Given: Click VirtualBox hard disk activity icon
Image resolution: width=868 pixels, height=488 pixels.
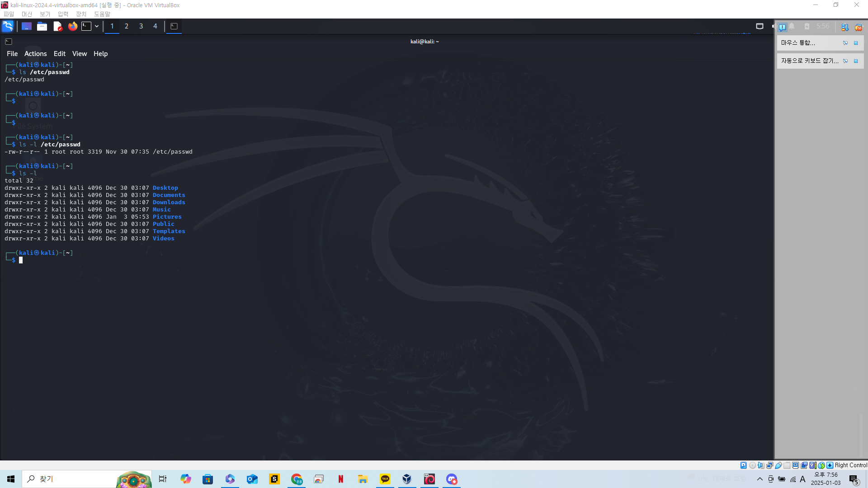Looking at the screenshot, I should coord(743,465).
